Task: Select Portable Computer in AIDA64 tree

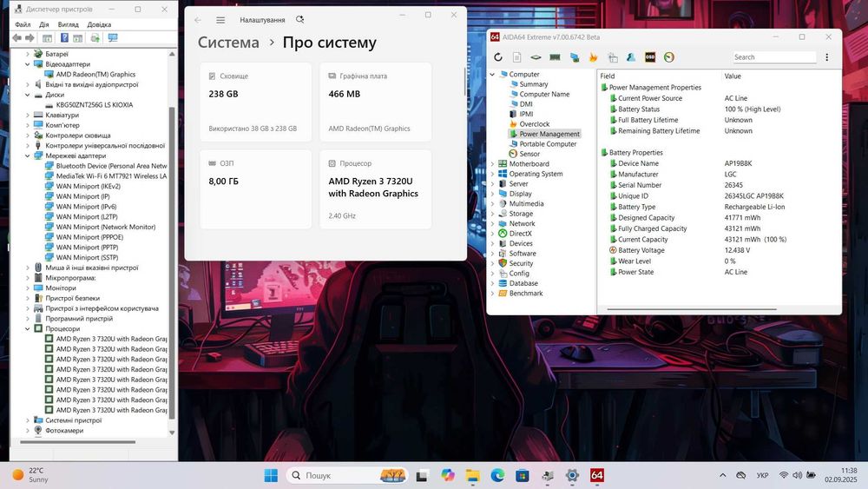Action: click(548, 144)
